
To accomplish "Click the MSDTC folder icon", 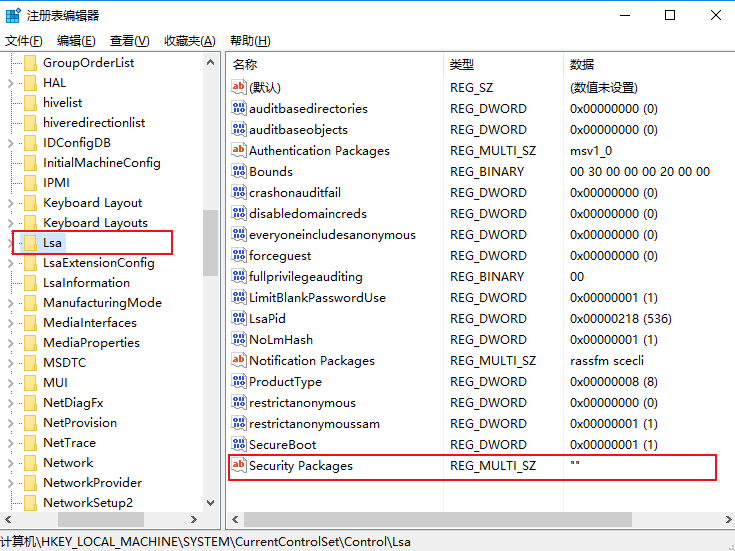I will click(30, 363).
